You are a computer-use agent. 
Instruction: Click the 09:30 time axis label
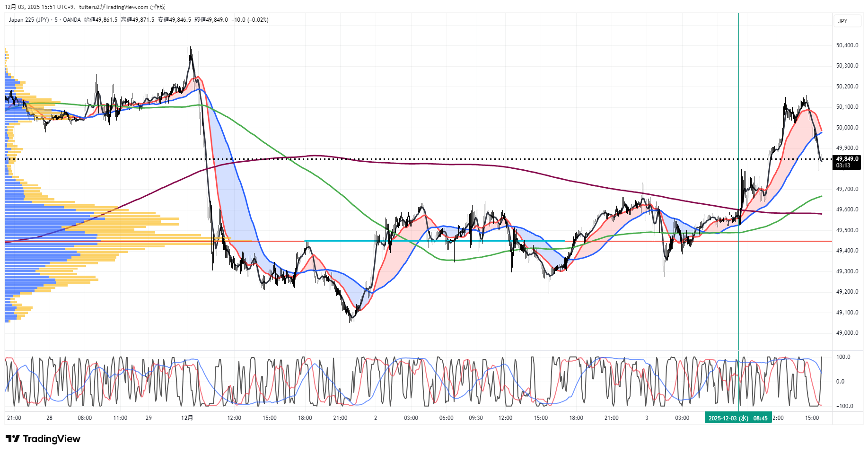(x=475, y=418)
